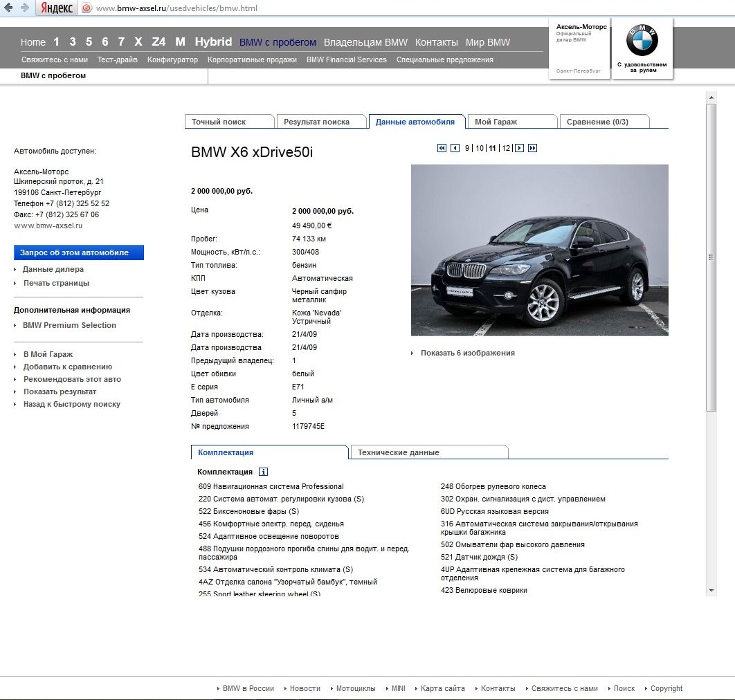Jump to first vehicle with rewind icon
This screenshot has height=700, width=735.
442,148
